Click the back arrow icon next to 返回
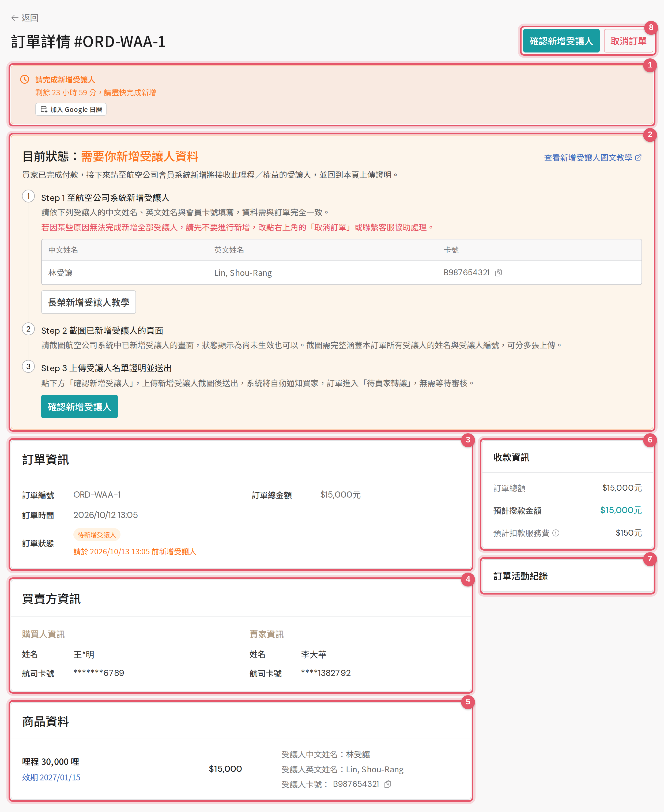Image resolution: width=664 pixels, height=812 pixels. tap(15, 18)
